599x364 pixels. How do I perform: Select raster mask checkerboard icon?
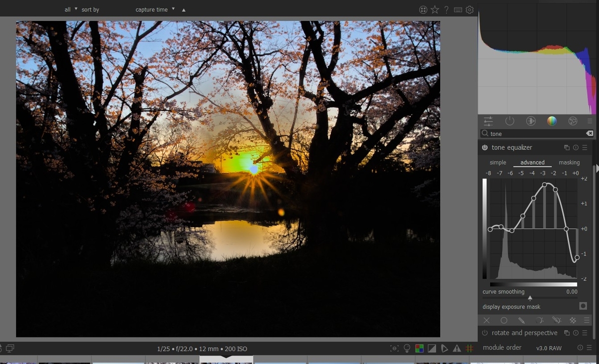pyautogui.click(x=573, y=320)
